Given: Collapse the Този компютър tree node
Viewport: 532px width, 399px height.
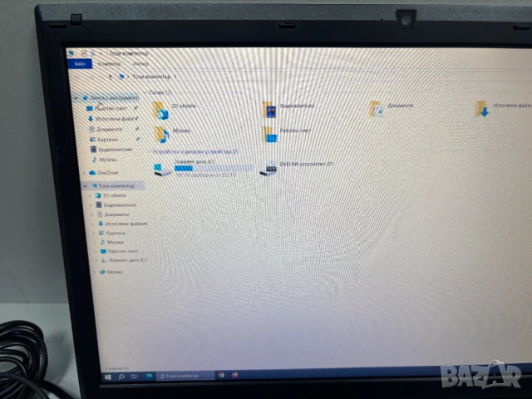Looking at the screenshot, I should click(x=85, y=185).
